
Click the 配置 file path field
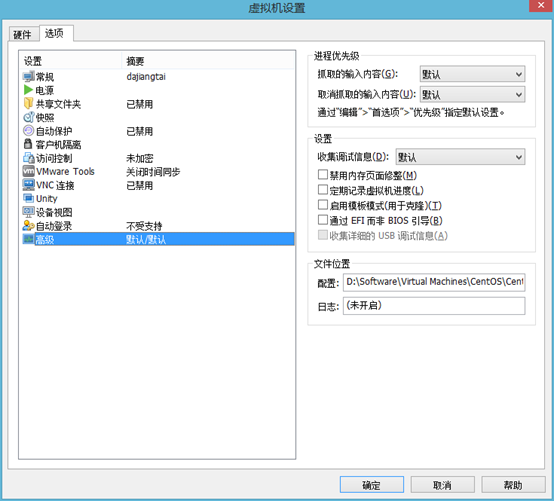click(x=434, y=282)
